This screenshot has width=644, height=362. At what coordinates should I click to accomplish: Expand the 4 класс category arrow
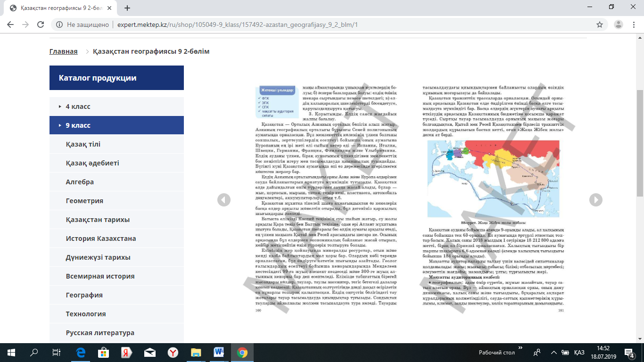pyautogui.click(x=60, y=107)
